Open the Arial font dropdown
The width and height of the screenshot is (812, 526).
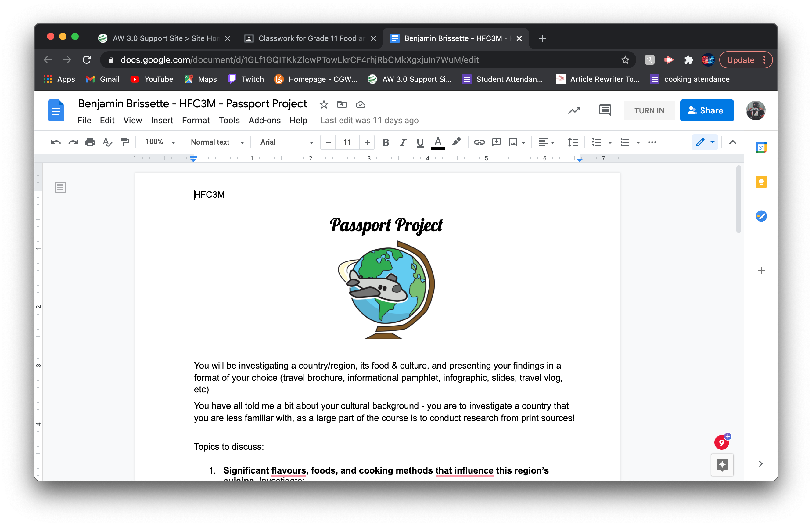pos(287,142)
